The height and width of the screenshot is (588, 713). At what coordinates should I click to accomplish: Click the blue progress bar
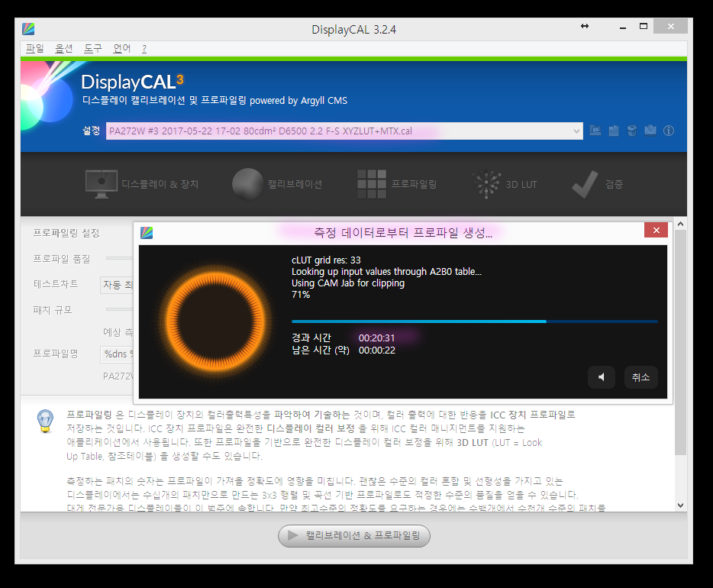point(475,321)
